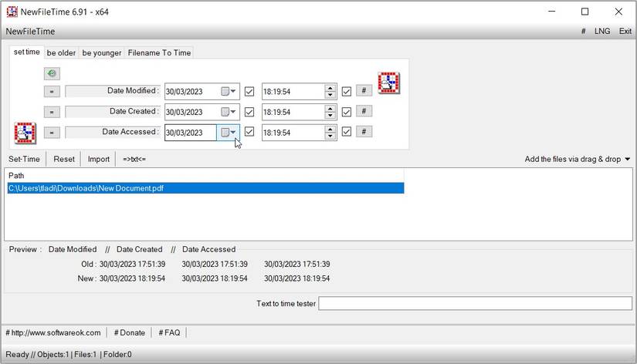Click the Date Created label field
This screenshot has width=637, height=364.
pos(113,112)
